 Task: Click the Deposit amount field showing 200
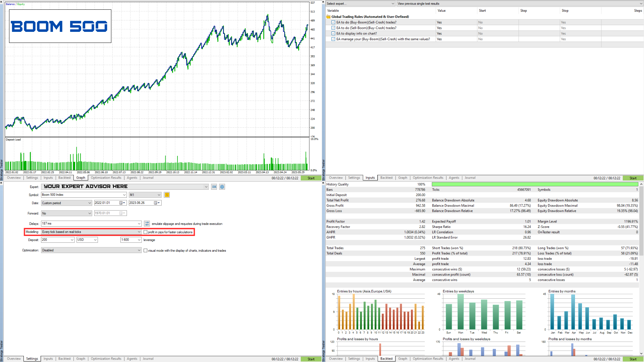point(57,240)
